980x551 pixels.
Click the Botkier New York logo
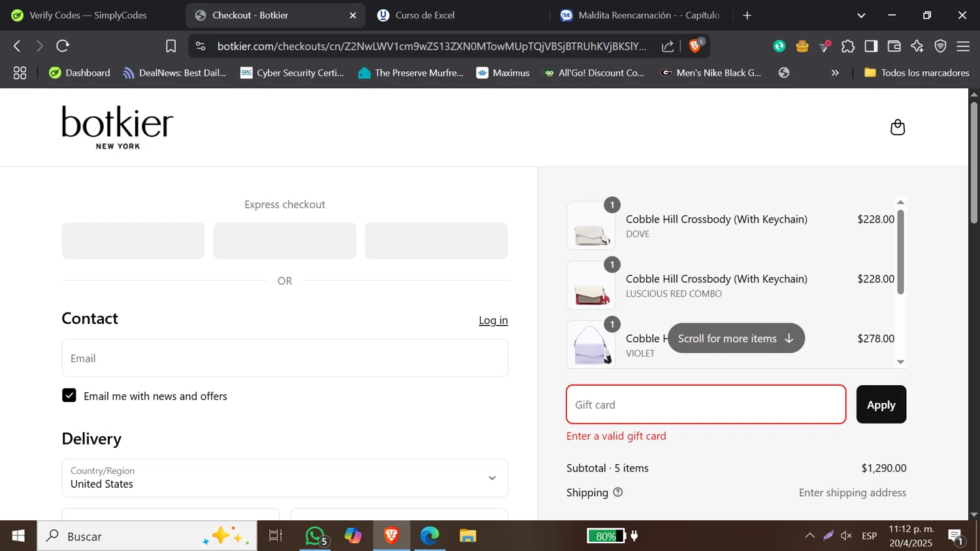click(118, 127)
